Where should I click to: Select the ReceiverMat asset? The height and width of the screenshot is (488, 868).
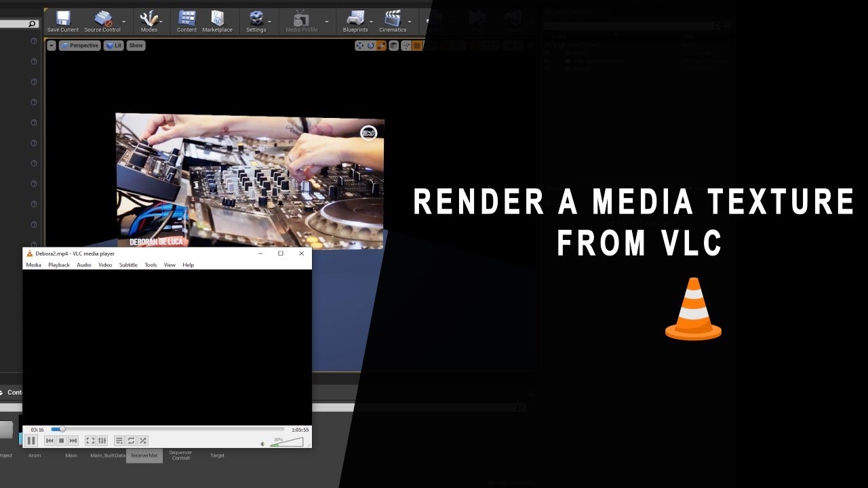[144, 455]
